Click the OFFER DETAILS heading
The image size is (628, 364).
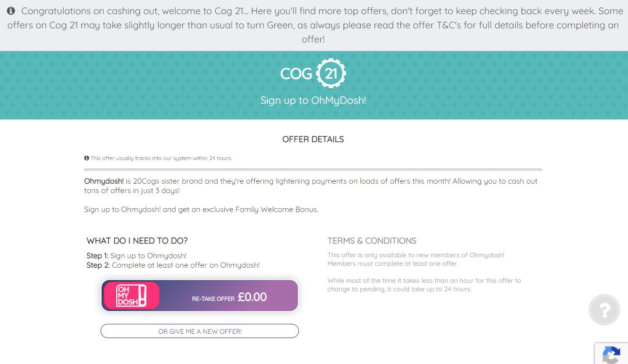coord(313,139)
